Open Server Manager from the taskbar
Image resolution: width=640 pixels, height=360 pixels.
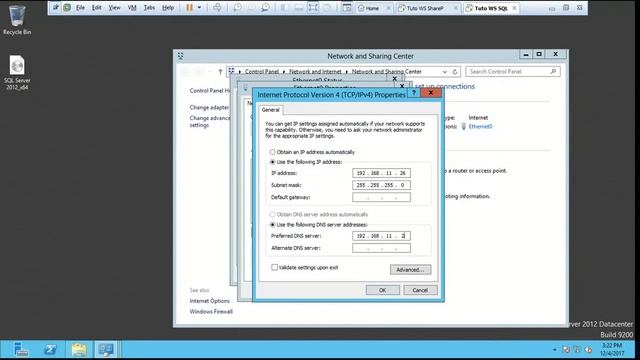[x=20, y=350]
